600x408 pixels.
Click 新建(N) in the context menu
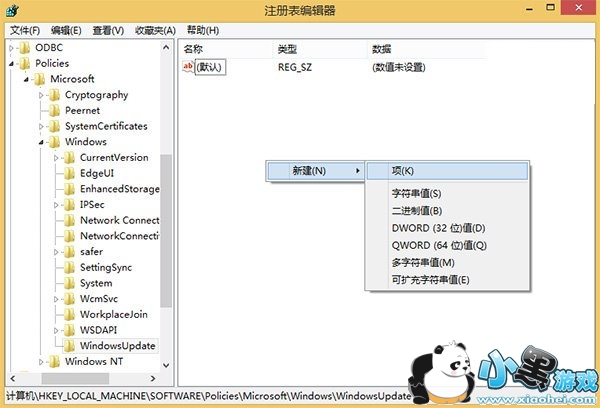[x=315, y=171]
